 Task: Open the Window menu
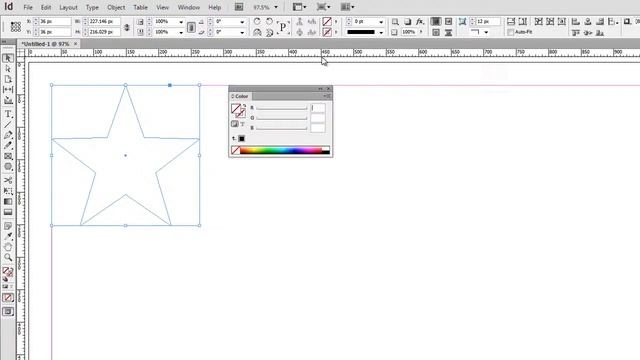tap(189, 7)
